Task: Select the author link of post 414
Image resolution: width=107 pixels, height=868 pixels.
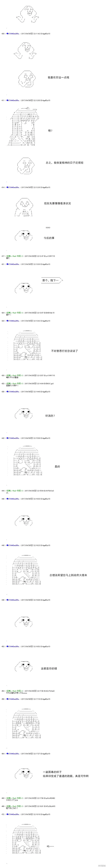Action: click(13, 187)
